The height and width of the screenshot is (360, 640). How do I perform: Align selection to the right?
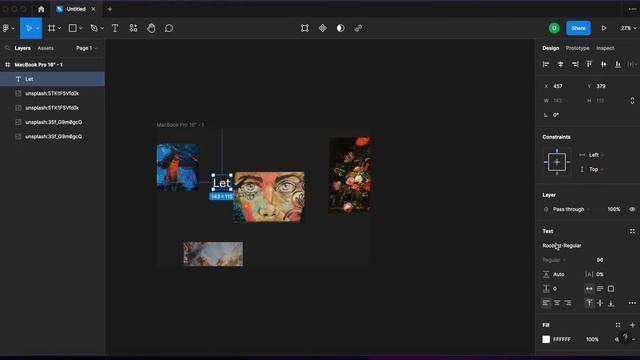click(x=575, y=64)
